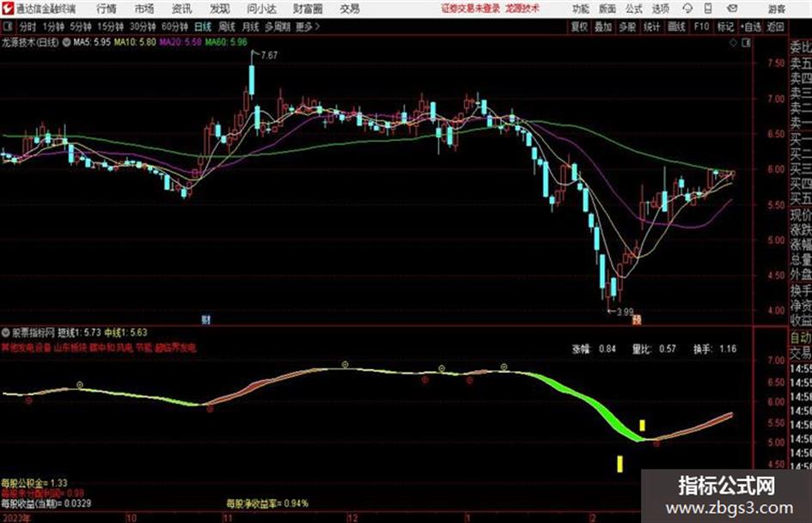This screenshot has width=812, height=523.
Task: Click the 多股 toolbar button
Action: [x=627, y=27]
